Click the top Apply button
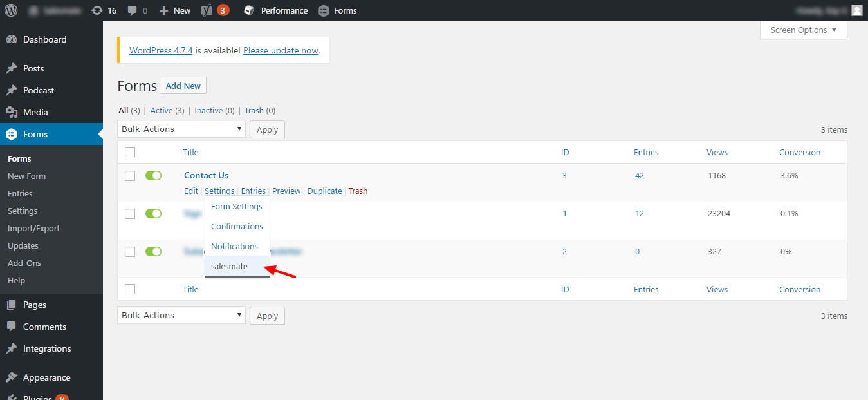 [267, 129]
